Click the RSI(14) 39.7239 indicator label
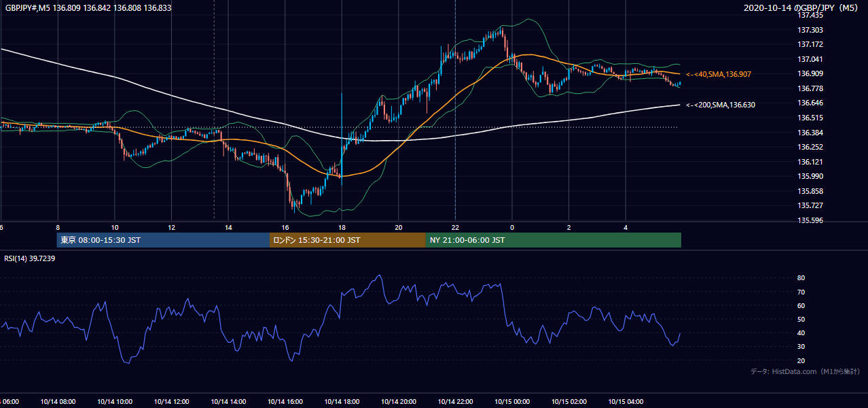 click(31, 258)
